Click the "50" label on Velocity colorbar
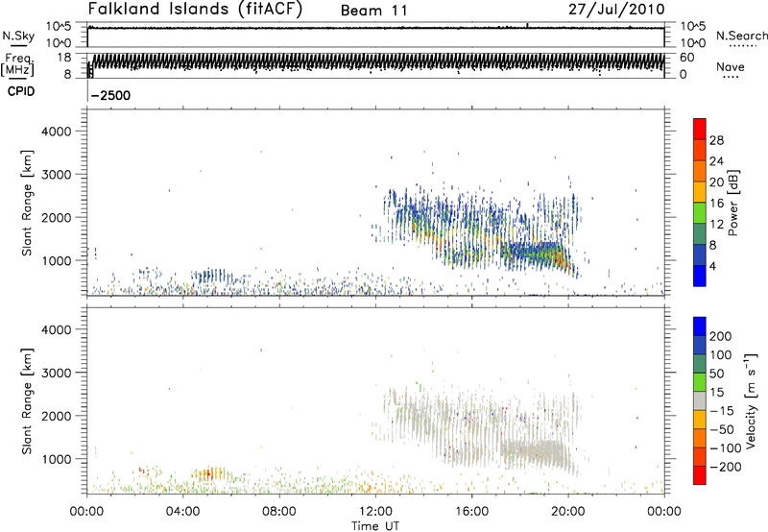This screenshot has width=768, height=532. coord(716,374)
